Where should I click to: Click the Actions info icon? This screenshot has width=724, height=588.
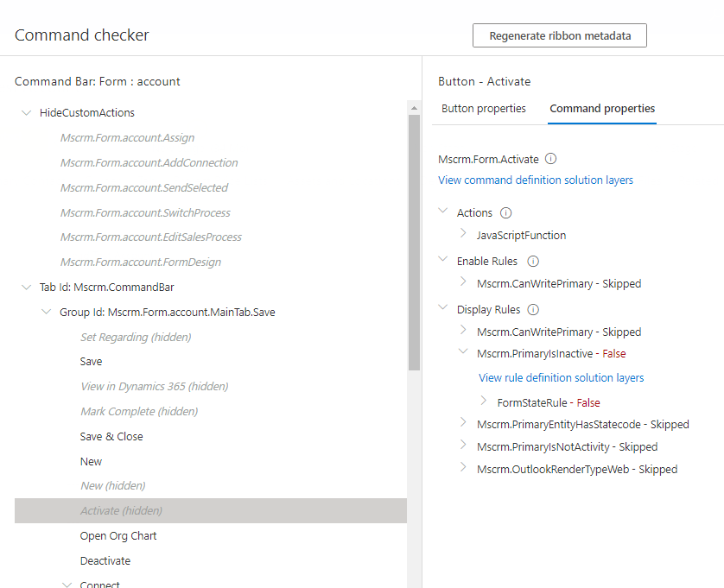tap(506, 212)
